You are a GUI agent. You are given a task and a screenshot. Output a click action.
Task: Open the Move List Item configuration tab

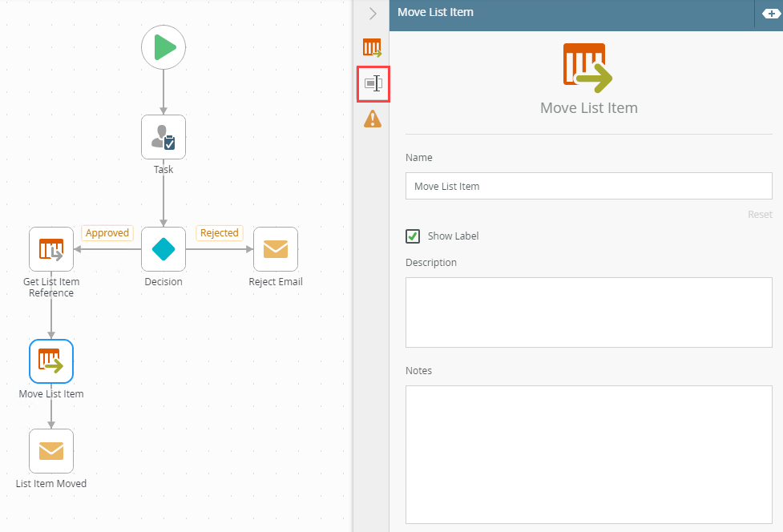coord(373,48)
